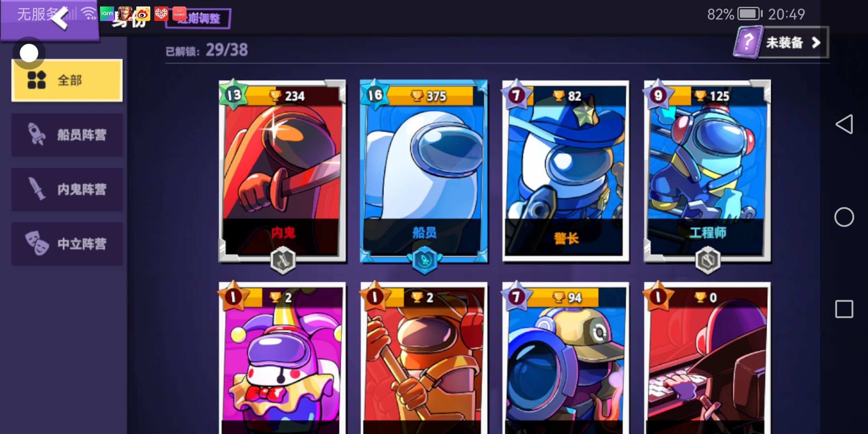Switch to the 内鬼阵营 tab
Image resolution: width=868 pixels, height=434 pixels.
click(x=67, y=189)
